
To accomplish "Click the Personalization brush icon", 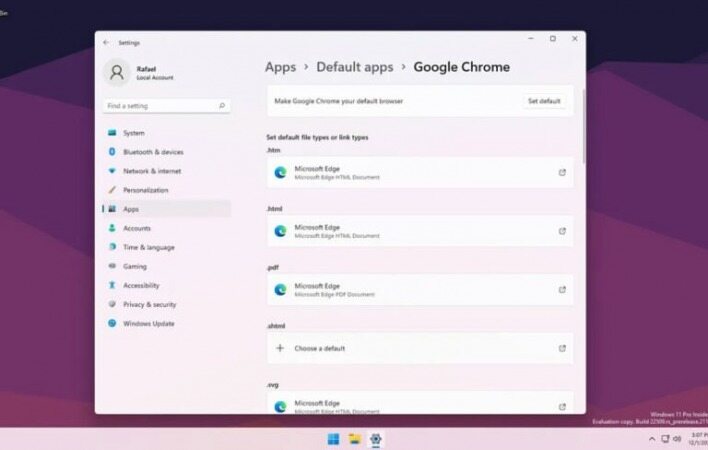I will pos(112,190).
